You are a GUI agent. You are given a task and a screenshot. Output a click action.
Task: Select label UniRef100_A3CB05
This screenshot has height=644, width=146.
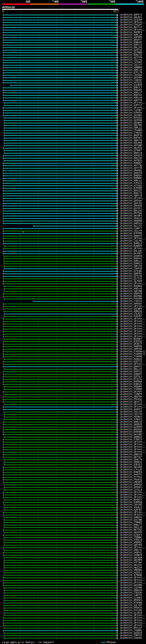click(x=131, y=85)
